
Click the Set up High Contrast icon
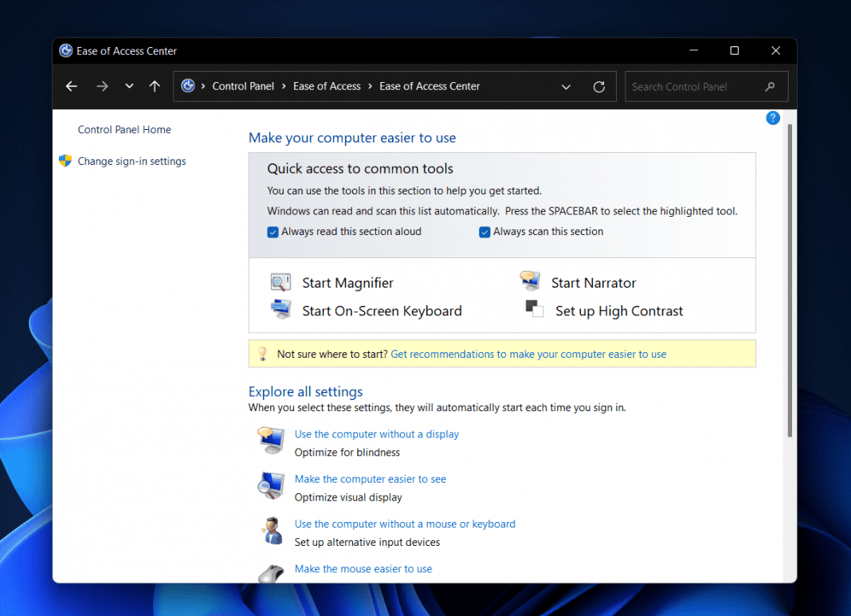pyautogui.click(x=532, y=308)
